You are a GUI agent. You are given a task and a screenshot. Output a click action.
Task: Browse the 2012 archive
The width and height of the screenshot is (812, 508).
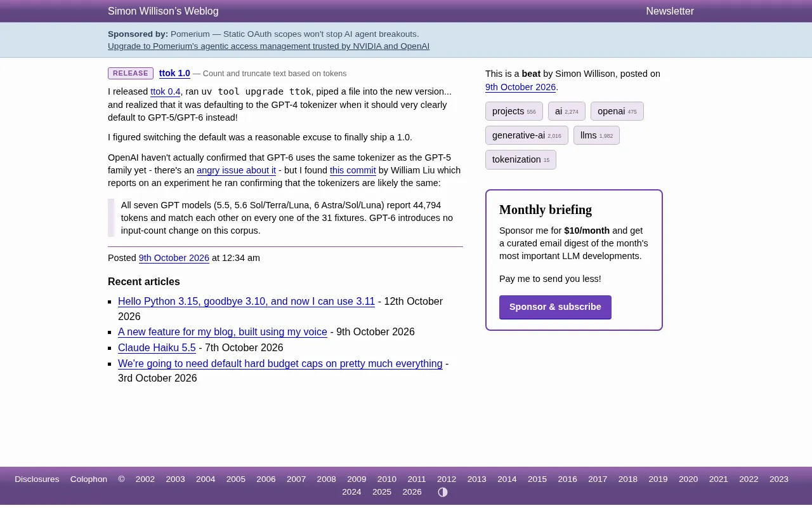point(447,479)
